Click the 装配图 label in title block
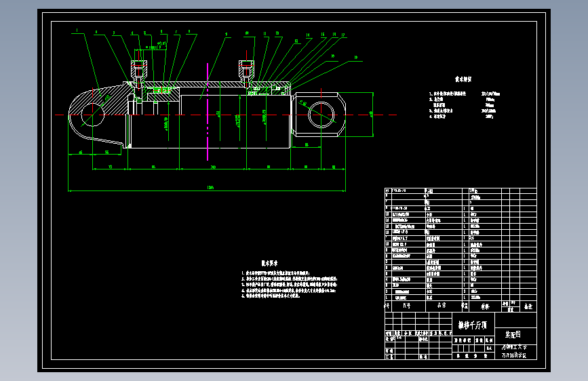This screenshot has height=381, width=588. pos(513,334)
